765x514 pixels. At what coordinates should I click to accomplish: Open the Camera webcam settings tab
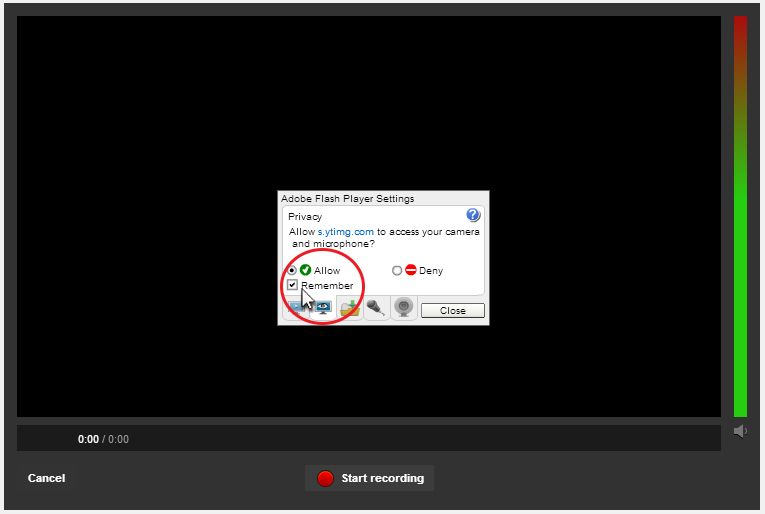coord(403,308)
